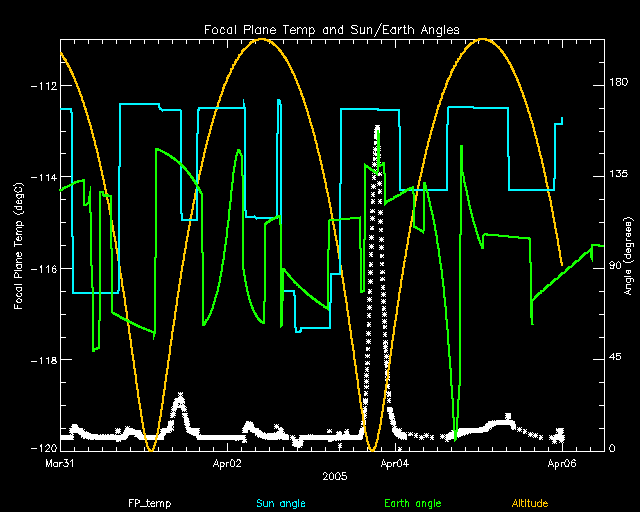Viewport: 640px width, 512px height.
Task: Click the Apr02 date tick label
Action: tap(228, 464)
